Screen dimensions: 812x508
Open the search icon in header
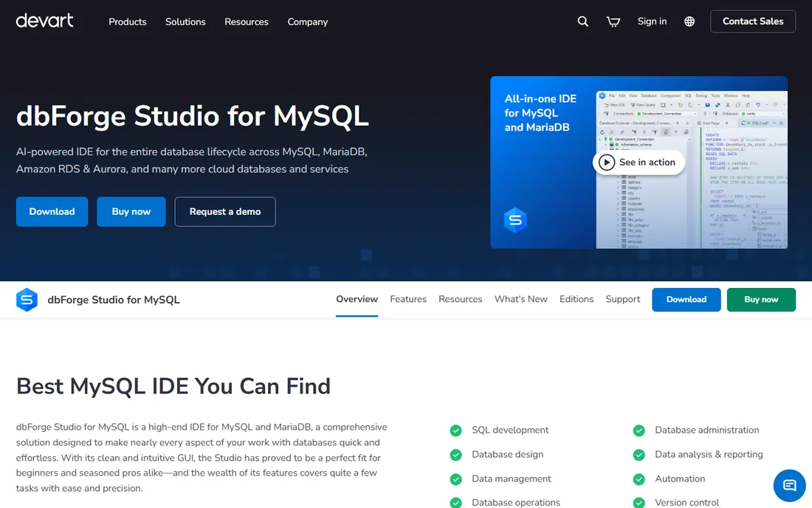pos(582,21)
